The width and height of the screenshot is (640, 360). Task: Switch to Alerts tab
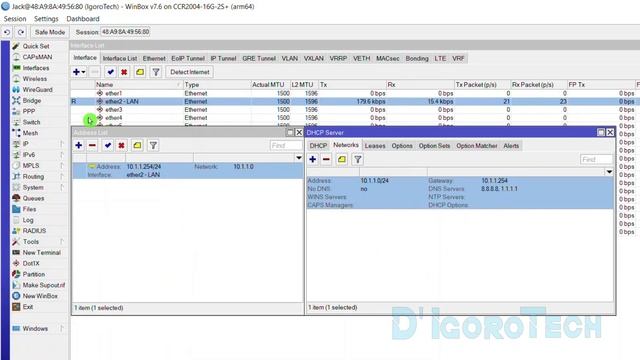coord(511,146)
